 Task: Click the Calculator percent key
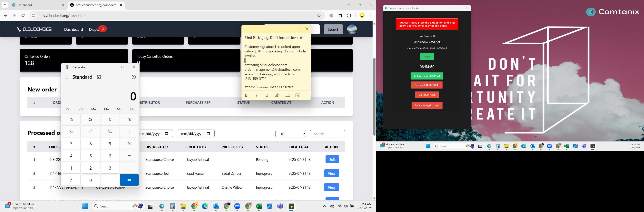pyautogui.click(x=71, y=119)
